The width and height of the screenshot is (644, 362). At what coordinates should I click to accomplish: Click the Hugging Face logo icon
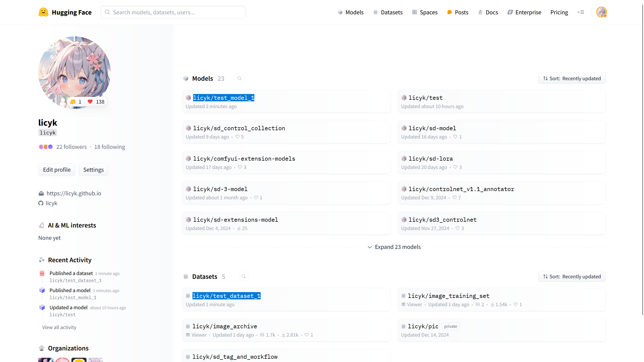coord(43,12)
